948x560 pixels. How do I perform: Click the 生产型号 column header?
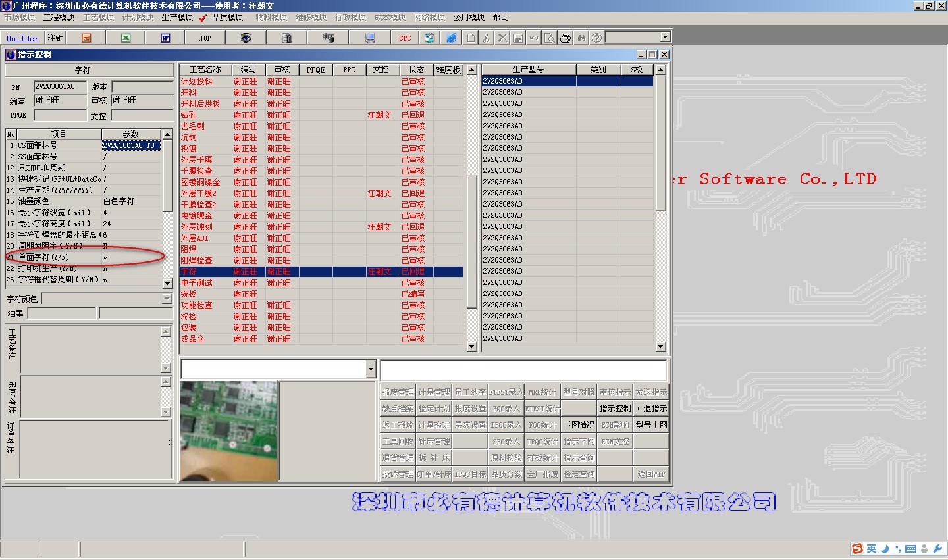(x=529, y=70)
